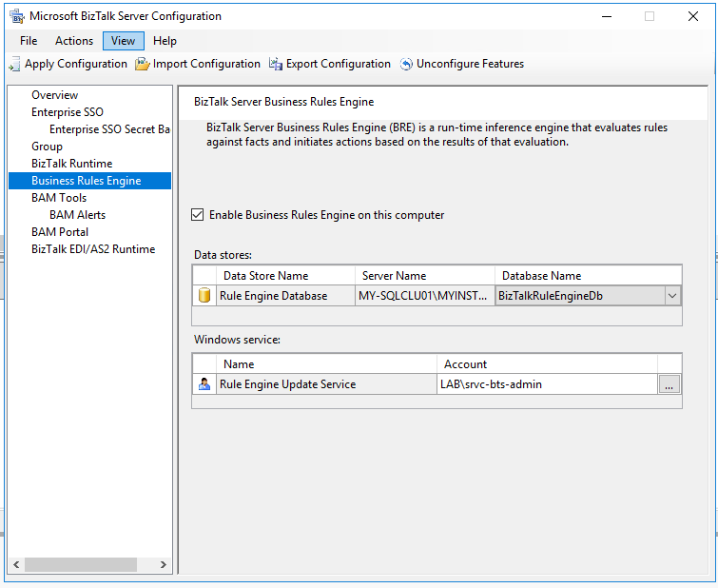Click the left pane scrollbar left arrow
This screenshot has height=588, width=718.
(16, 564)
